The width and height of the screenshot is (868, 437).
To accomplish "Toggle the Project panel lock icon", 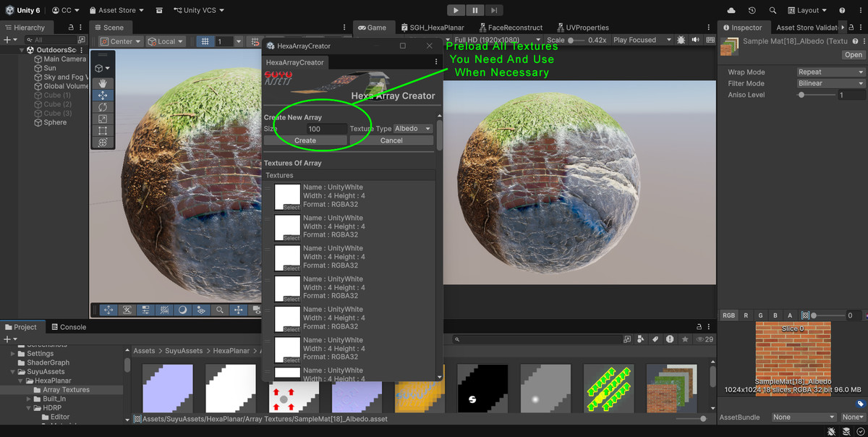I will [x=699, y=327].
